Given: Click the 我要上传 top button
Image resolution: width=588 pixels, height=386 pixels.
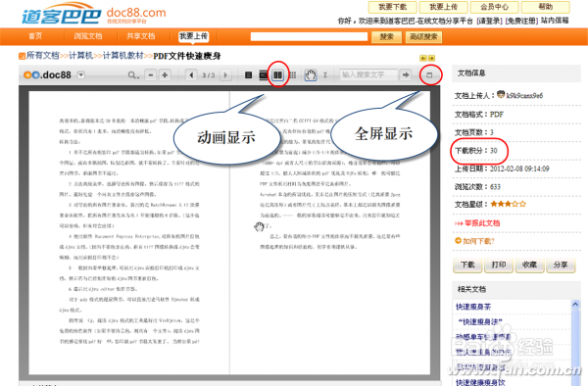Looking at the screenshot, I should coord(444,7).
